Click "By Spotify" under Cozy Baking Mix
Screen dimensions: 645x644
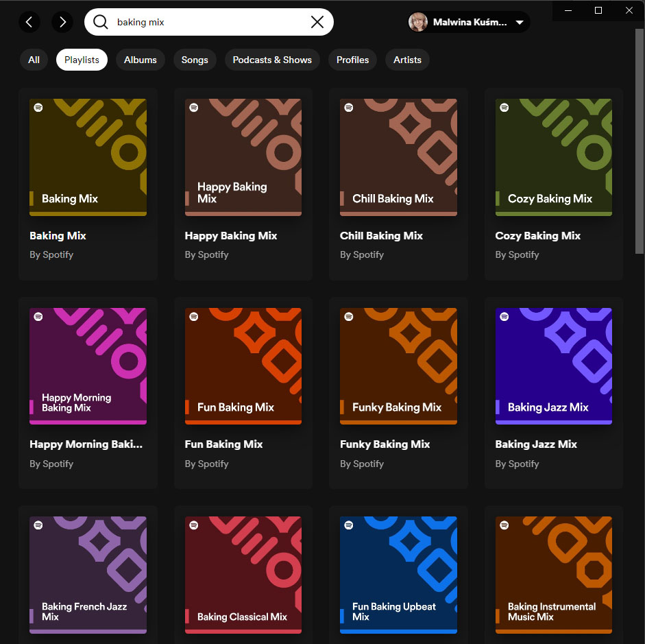pos(517,255)
